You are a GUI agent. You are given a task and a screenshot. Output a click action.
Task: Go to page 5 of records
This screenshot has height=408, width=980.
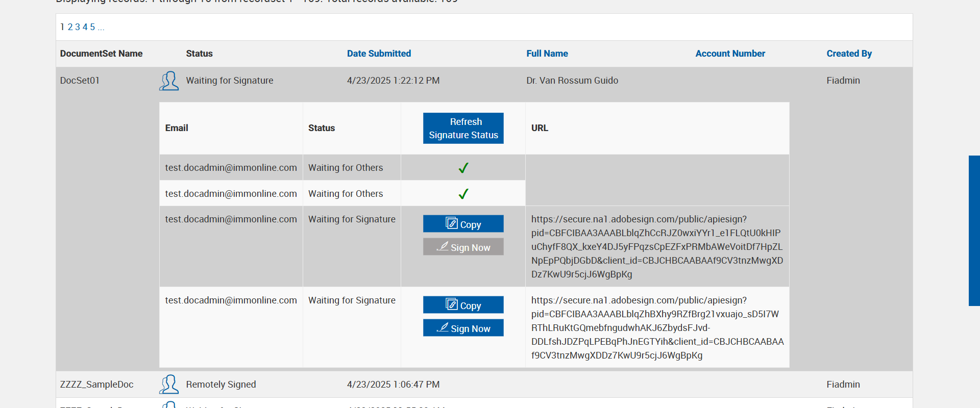pos(92,27)
